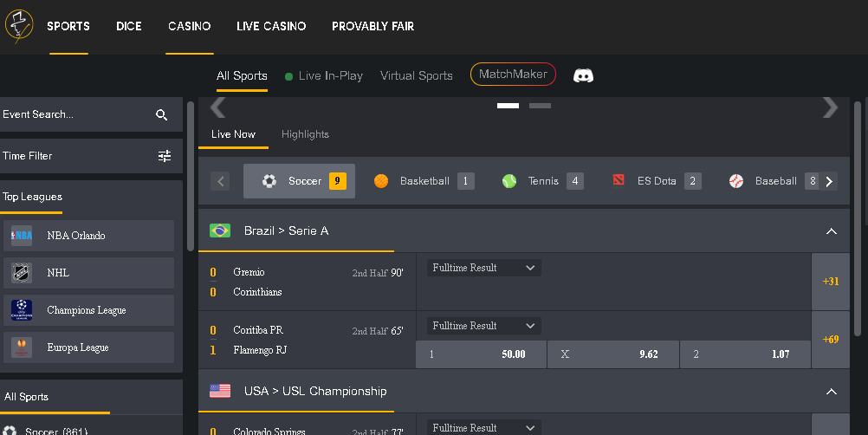Go to previous carousel banner arrow

point(217,107)
